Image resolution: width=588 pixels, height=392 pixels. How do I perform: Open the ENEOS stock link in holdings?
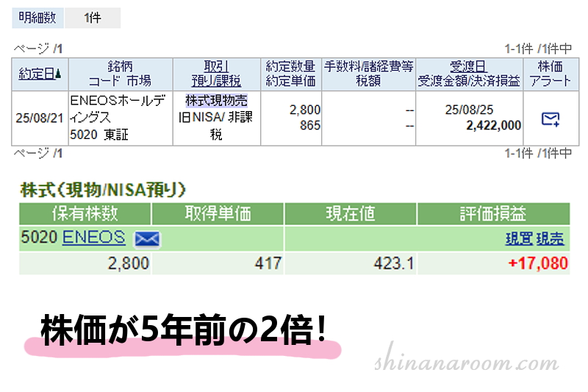click(x=94, y=238)
